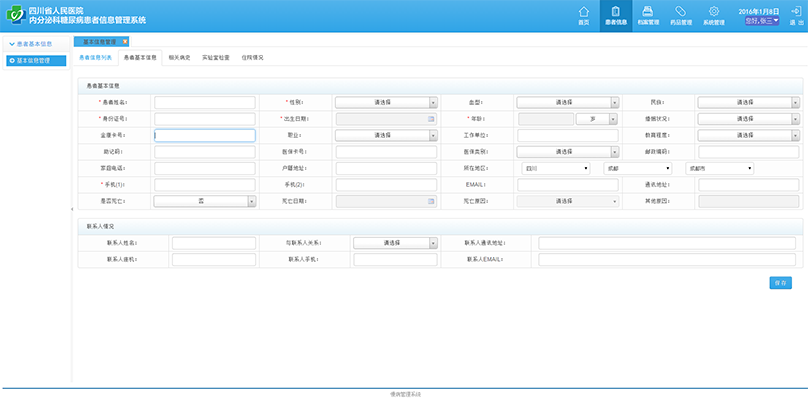The width and height of the screenshot is (808, 401).
Task: Expand the 性别 dropdown
Action: coord(432,102)
